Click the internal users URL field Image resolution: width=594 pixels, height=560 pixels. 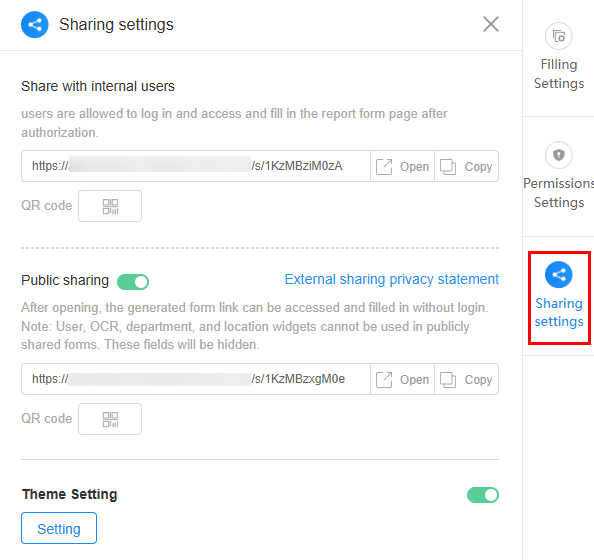[x=196, y=166]
